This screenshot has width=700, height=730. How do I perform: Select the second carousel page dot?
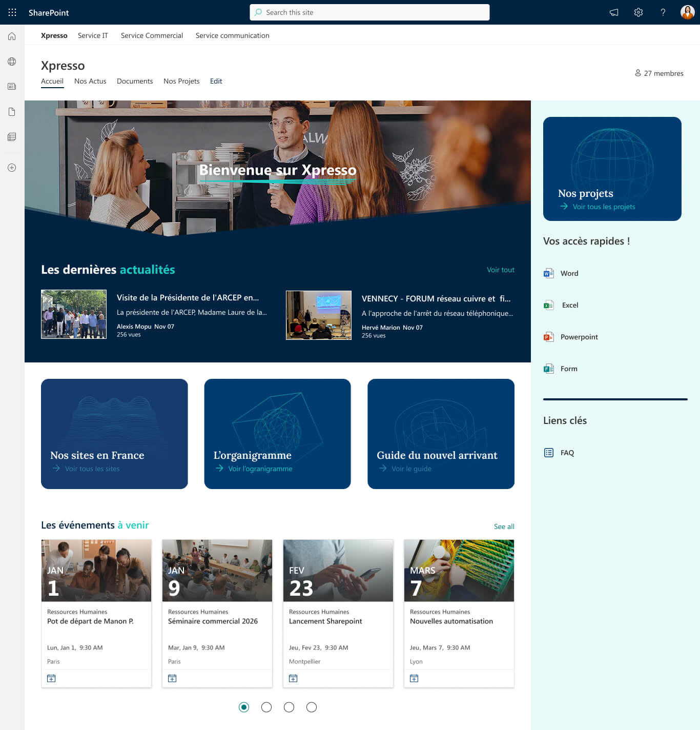tap(266, 707)
